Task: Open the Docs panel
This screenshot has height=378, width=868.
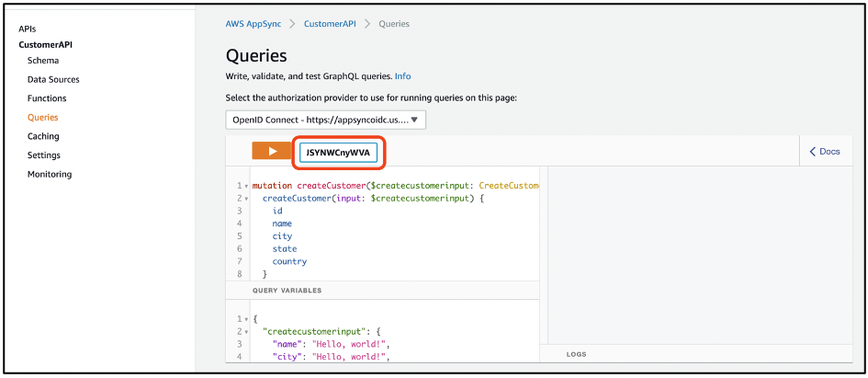Action: pyautogui.click(x=825, y=152)
